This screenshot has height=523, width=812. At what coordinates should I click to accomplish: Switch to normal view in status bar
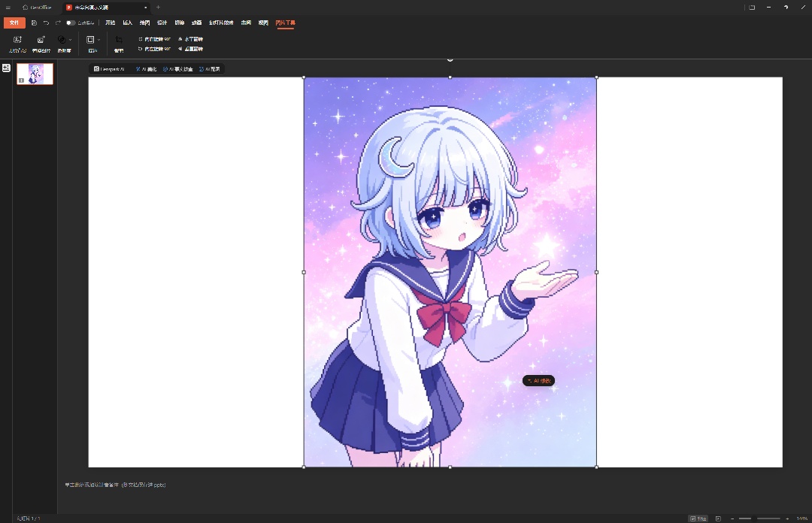[698, 518]
